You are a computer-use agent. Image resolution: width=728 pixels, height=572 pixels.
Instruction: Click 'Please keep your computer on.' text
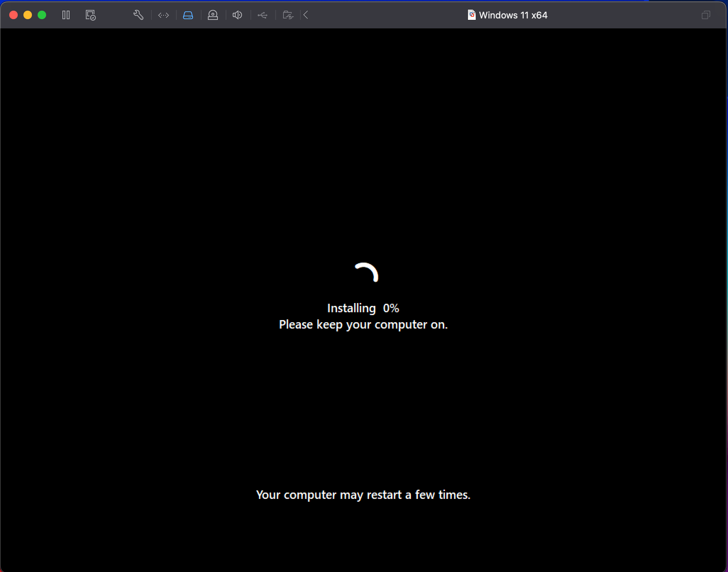[x=363, y=324]
